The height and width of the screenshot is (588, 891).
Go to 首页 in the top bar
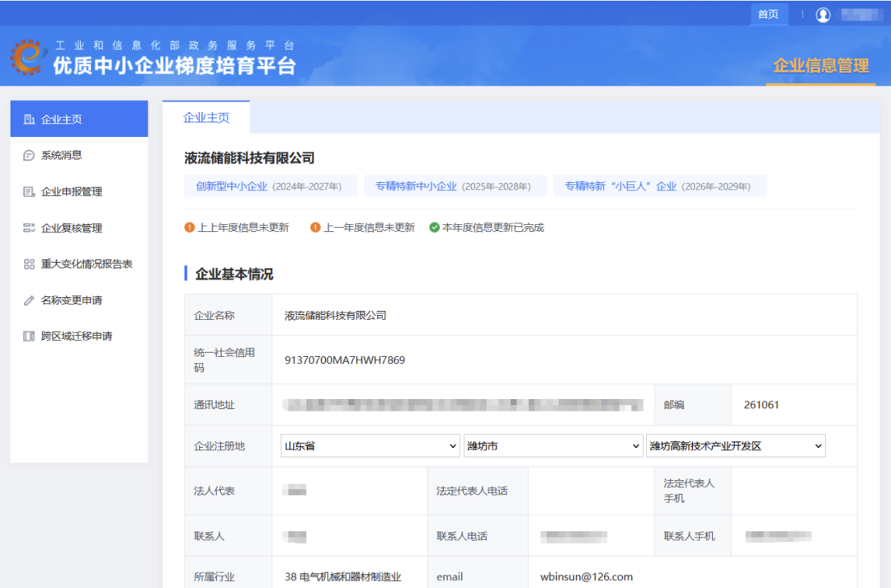tap(768, 14)
